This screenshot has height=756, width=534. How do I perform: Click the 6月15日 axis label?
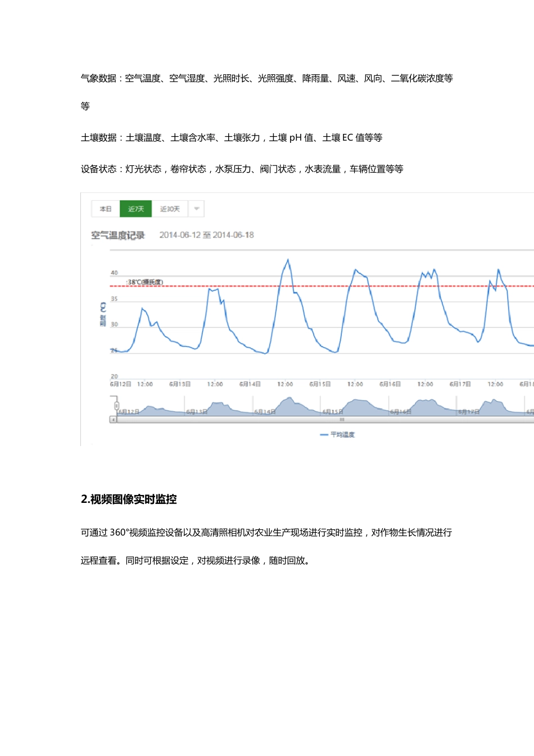320,384
